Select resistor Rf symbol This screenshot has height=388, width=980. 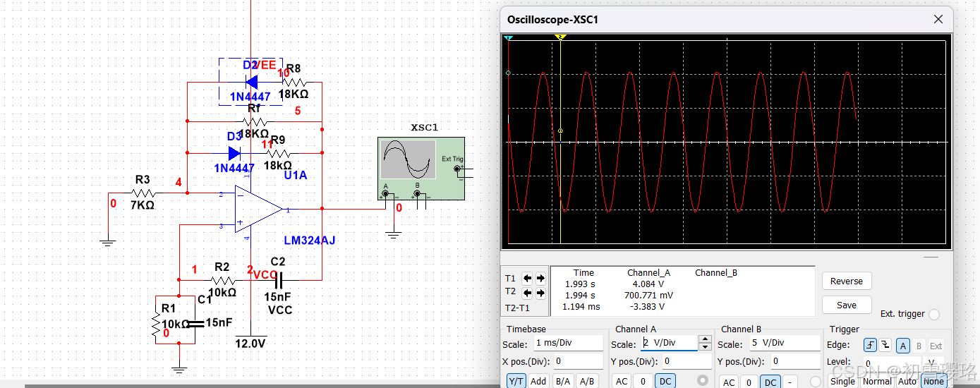coord(254,121)
